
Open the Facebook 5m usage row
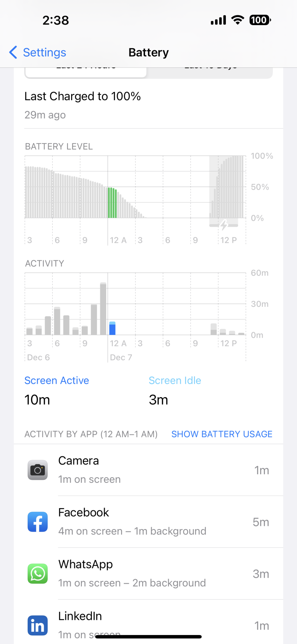[148, 522]
